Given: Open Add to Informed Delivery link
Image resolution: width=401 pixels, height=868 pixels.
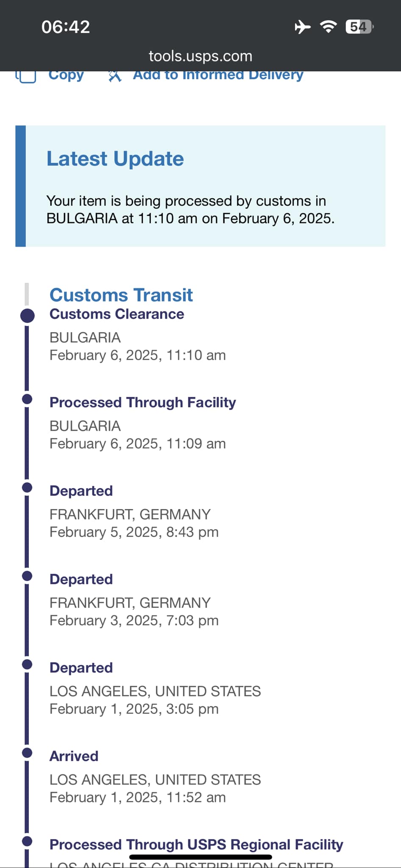Looking at the screenshot, I should [218, 75].
